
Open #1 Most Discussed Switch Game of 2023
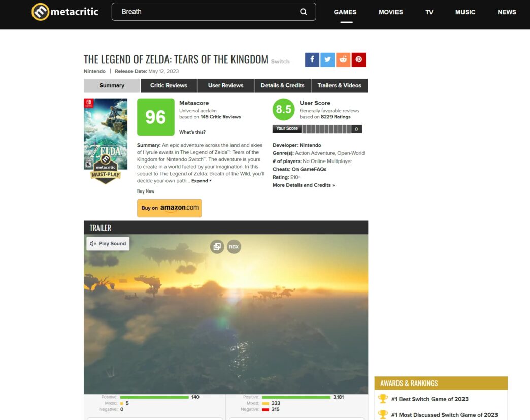pos(445,415)
